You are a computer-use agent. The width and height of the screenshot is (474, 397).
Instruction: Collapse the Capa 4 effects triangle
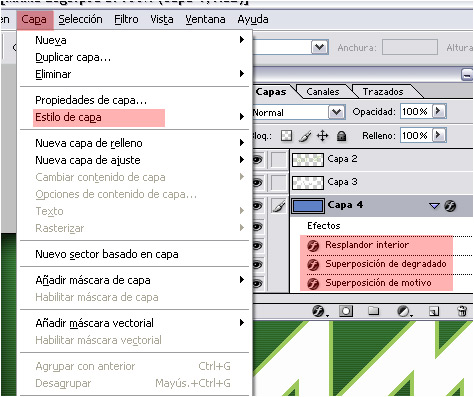[x=434, y=206]
